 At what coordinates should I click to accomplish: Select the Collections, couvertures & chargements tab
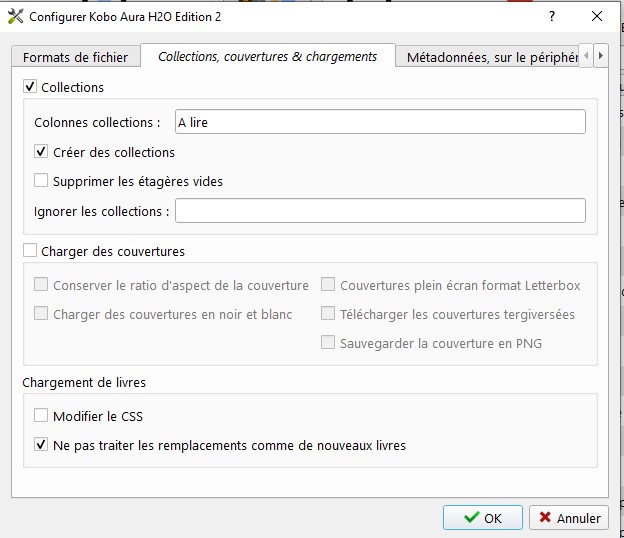[x=267, y=56]
